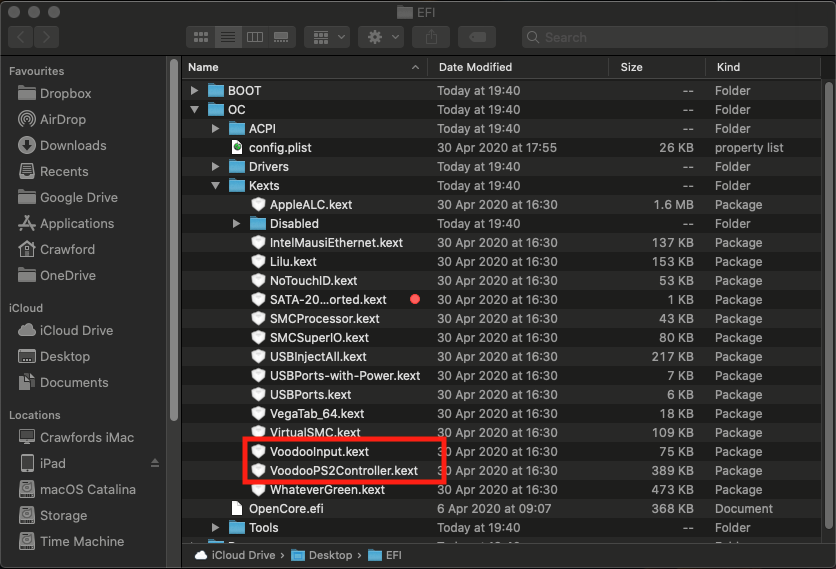Select NoTouchID.kext
Viewport: 836px width, 569px height.
click(501, 281)
